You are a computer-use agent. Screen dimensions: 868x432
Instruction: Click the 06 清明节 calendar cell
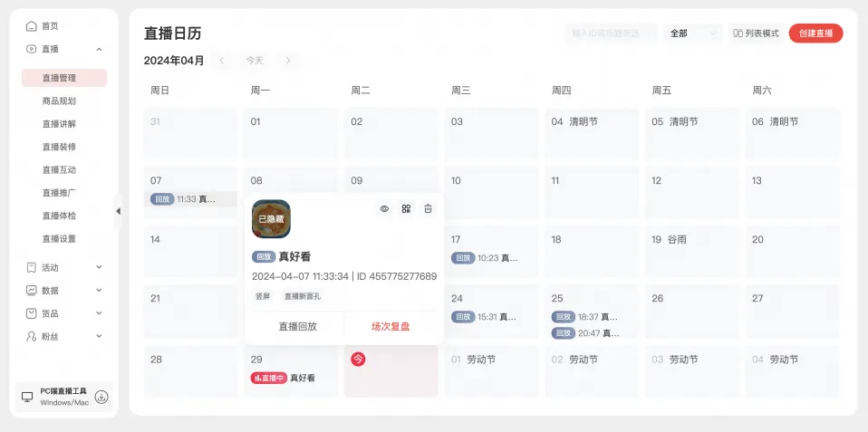(x=793, y=134)
